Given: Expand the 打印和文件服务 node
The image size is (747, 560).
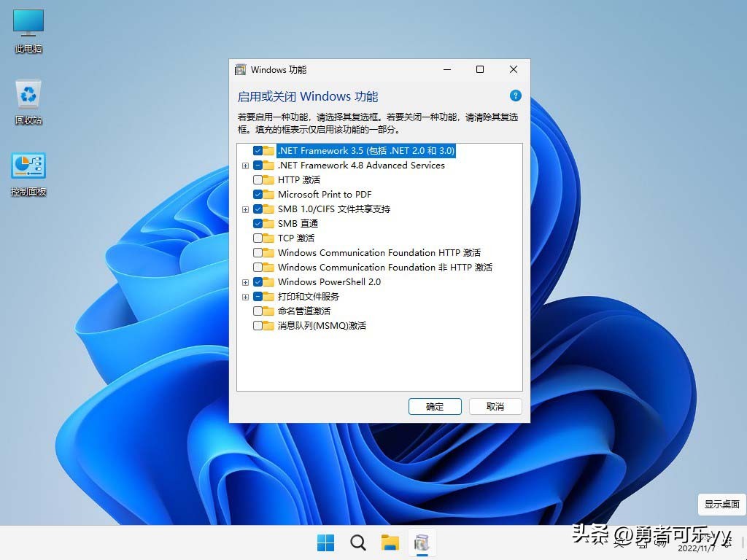Looking at the screenshot, I should [x=246, y=297].
